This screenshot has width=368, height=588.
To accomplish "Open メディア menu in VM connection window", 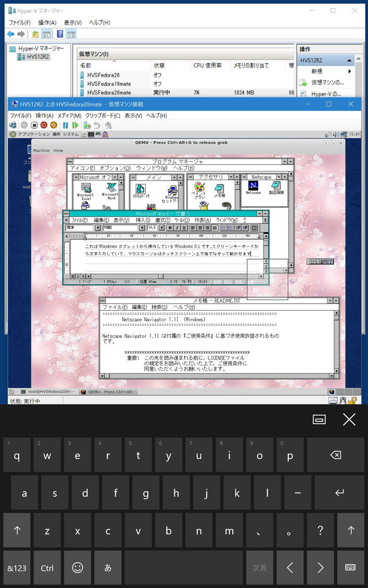I will [69, 116].
